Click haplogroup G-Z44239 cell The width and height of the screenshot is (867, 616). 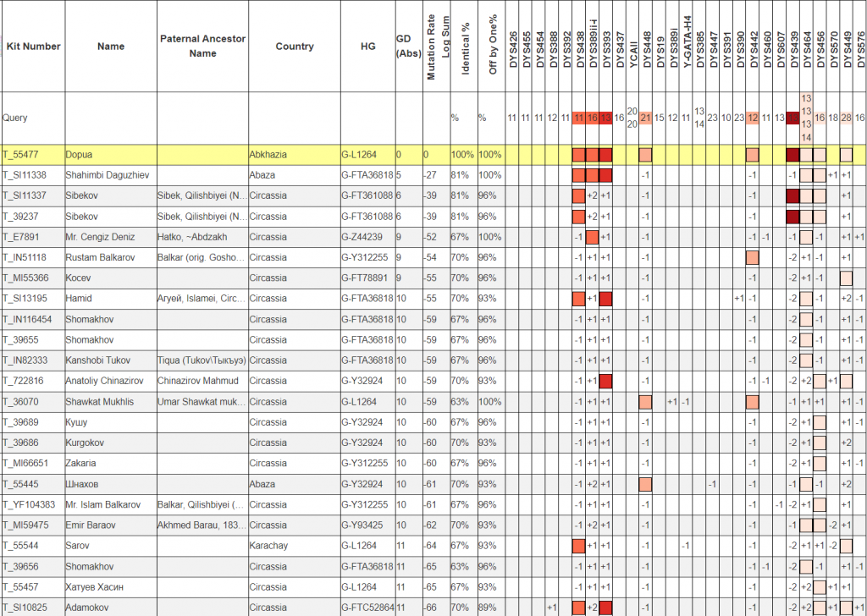[x=367, y=237]
